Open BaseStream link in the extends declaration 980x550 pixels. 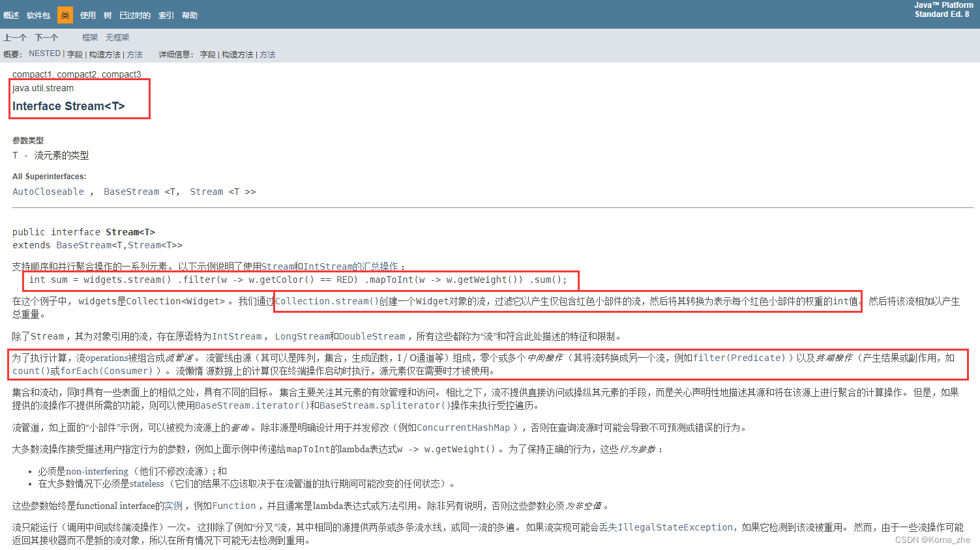point(83,245)
